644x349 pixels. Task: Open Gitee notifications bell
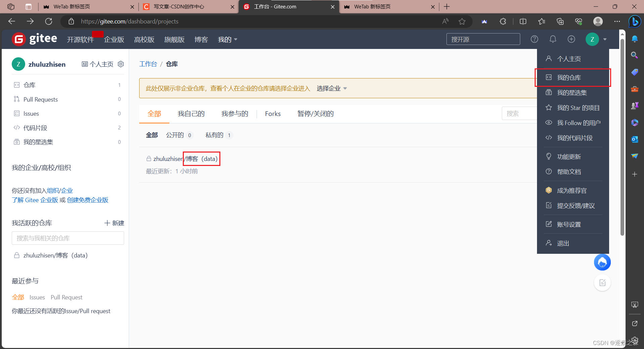click(552, 39)
